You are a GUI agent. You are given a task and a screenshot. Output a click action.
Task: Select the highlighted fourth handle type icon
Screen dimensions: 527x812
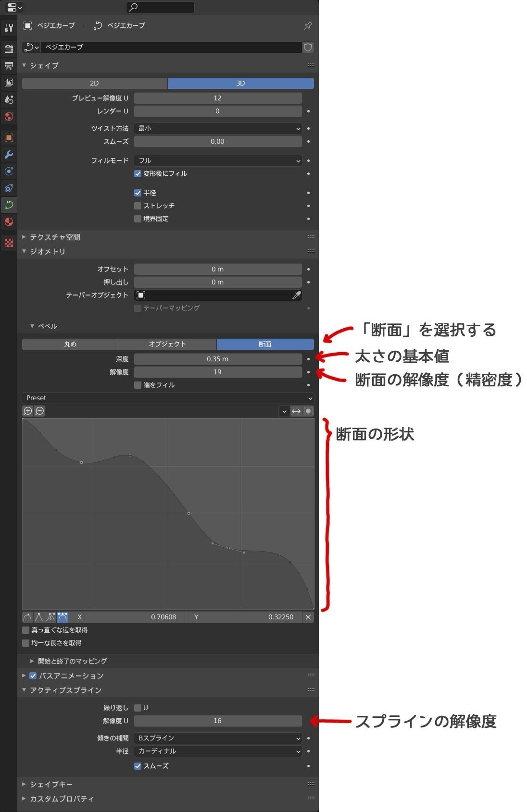click(x=62, y=617)
